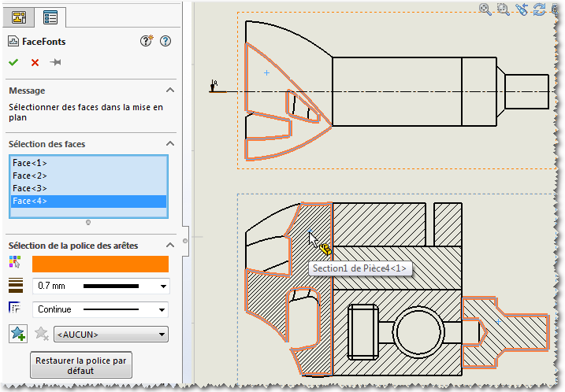
Task: Collapse the Sélection des faces section
Action: tap(169, 144)
